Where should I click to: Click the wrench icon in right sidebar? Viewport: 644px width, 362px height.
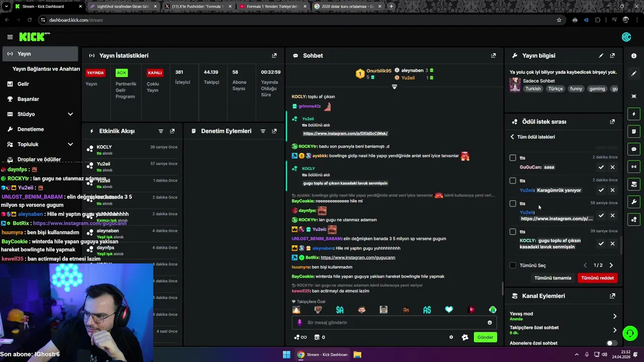coord(634,202)
